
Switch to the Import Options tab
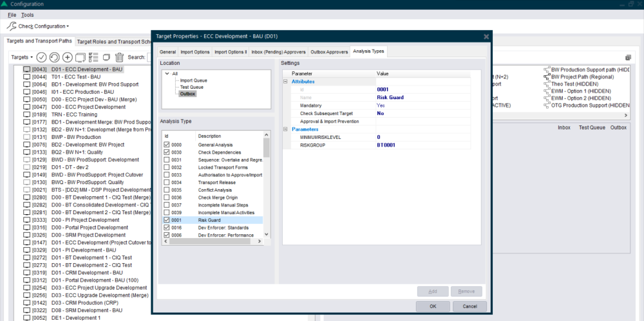(x=194, y=51)
